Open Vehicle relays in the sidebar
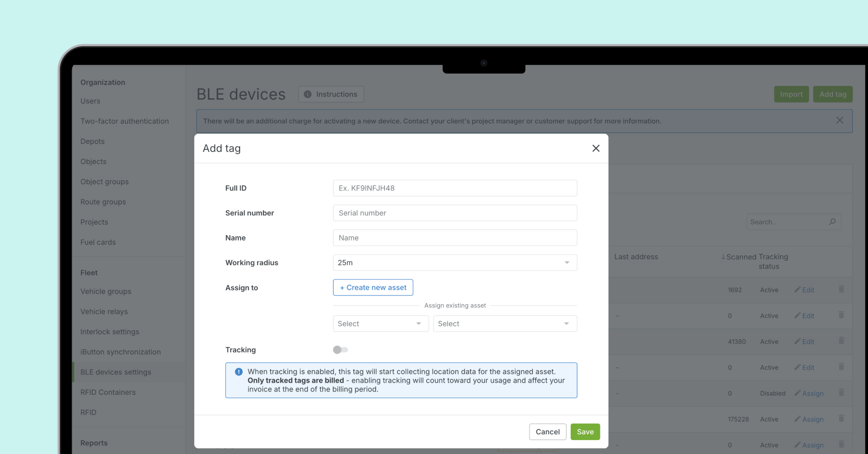 click(x=104, y=312)
